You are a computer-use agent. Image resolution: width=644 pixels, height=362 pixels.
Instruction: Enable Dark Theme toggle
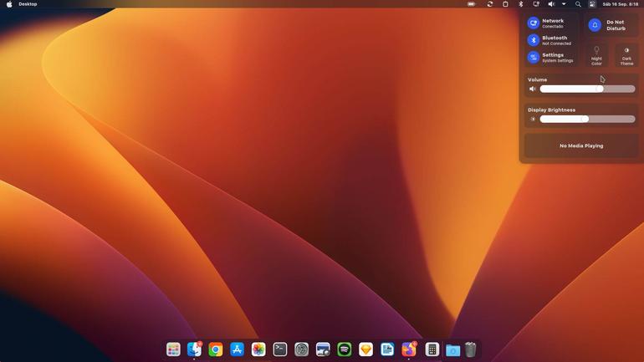(626, 56)
